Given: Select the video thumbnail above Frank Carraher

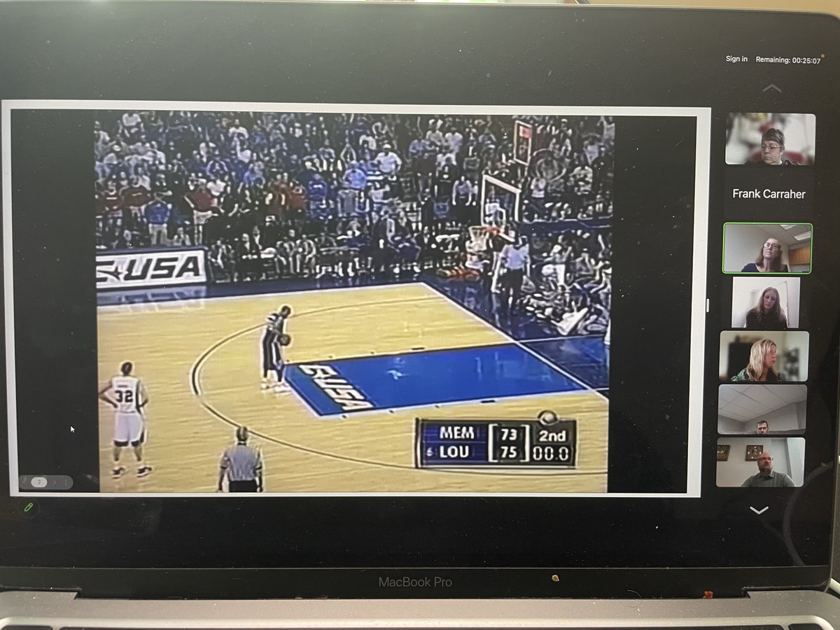Looking at the screenshot, I should (770, 139).
